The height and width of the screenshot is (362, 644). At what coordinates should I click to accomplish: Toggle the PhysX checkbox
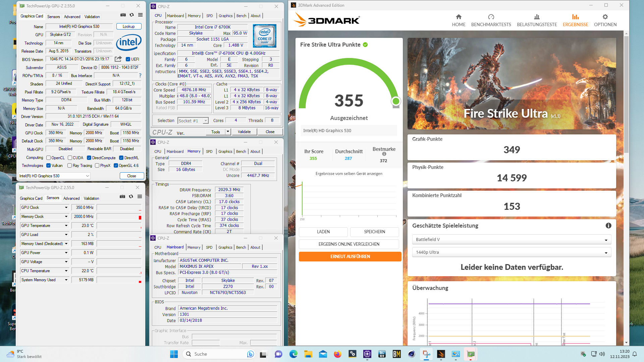tap(97, 166)
